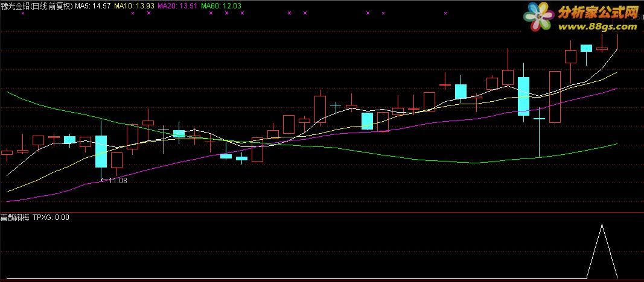Click the 喜鹊闹梅 sub-indicator name
This screenshot has height=282, width=644.
point(14,218)
